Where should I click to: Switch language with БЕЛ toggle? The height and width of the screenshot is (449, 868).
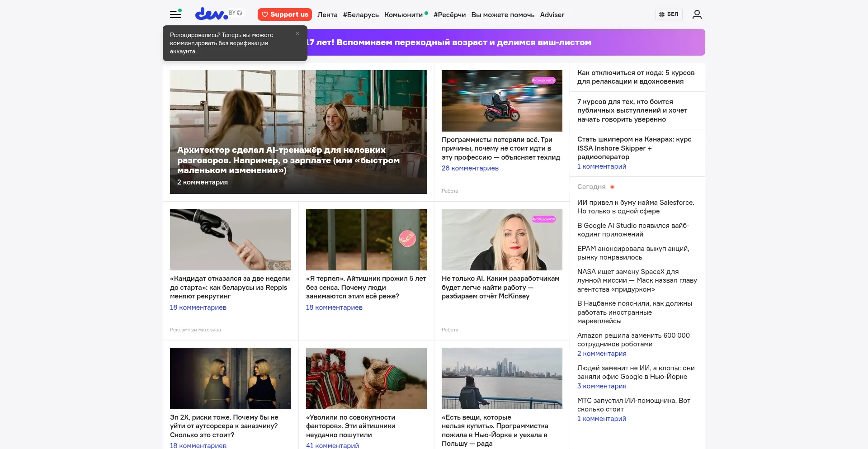click(x=669, y=14)
